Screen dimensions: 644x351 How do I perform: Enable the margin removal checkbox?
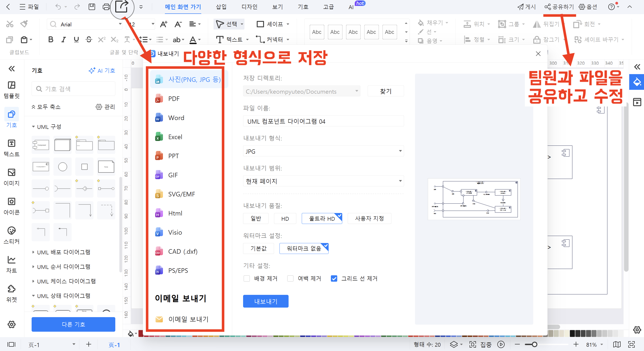click(x=290, y=278)
